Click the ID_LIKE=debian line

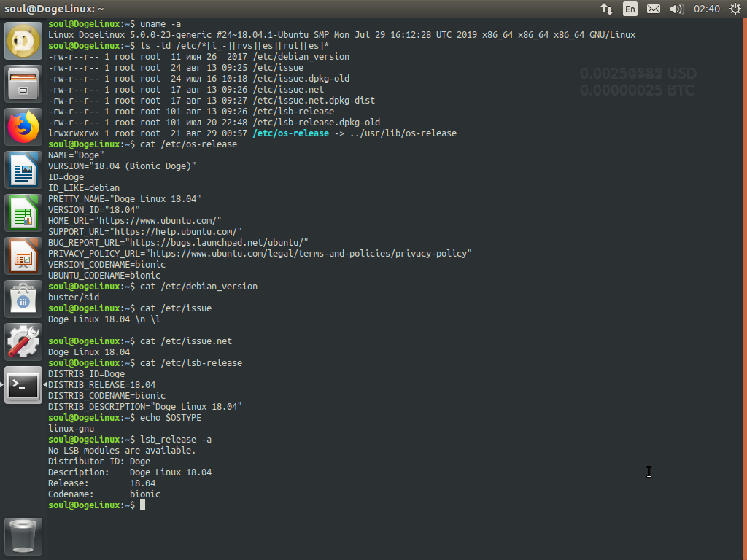(84, 188)
